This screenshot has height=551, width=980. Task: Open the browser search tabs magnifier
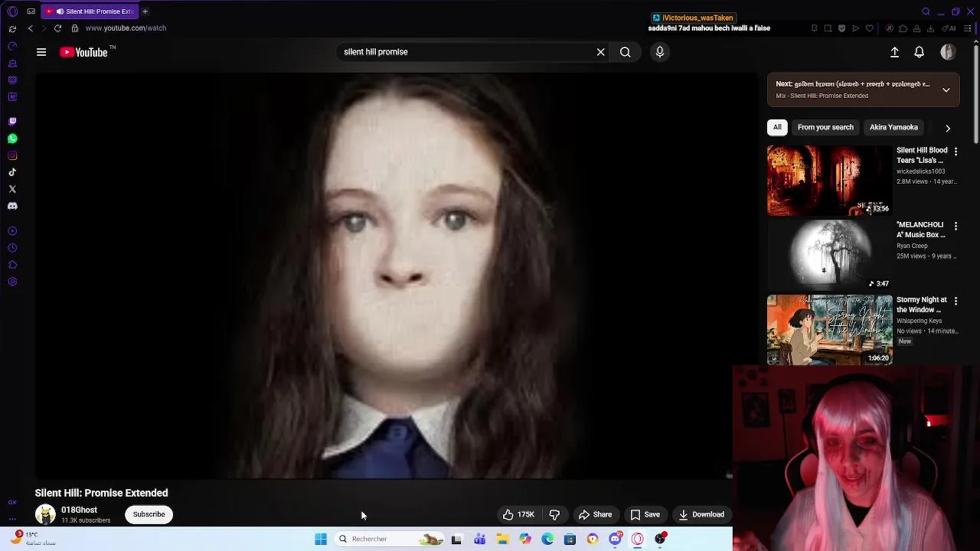point(926,11)
